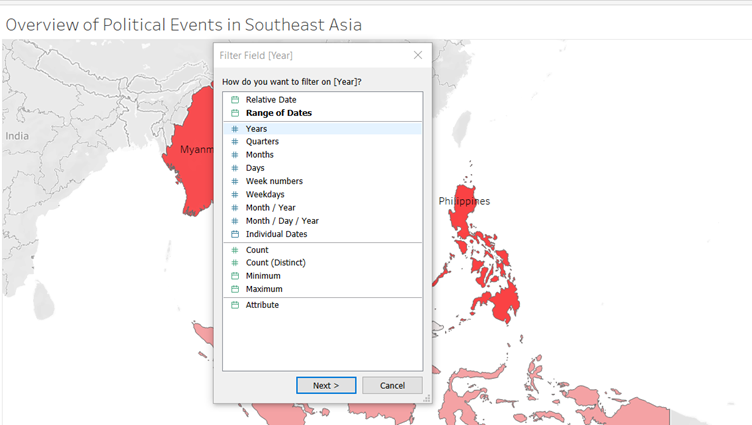Click the hash icon next to Count (Distinct)
Screen dimensions: 752x425
pyautogui.click(x=235, y=263)
